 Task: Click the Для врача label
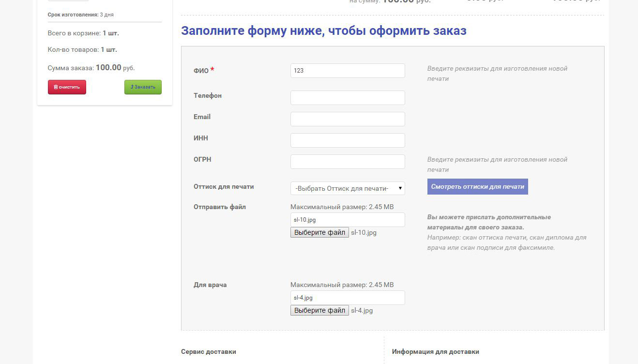click(x=210, y=285)
